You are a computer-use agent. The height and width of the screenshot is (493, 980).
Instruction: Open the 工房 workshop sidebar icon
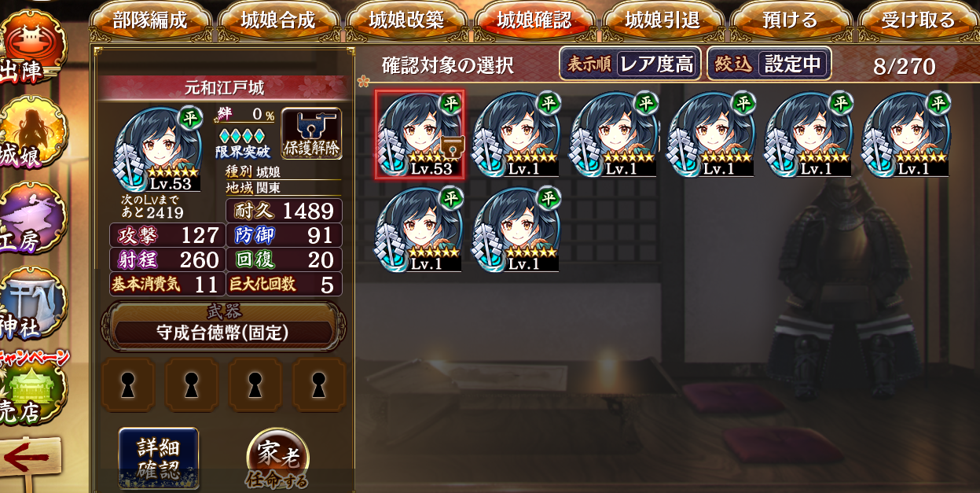coord(31,219)
